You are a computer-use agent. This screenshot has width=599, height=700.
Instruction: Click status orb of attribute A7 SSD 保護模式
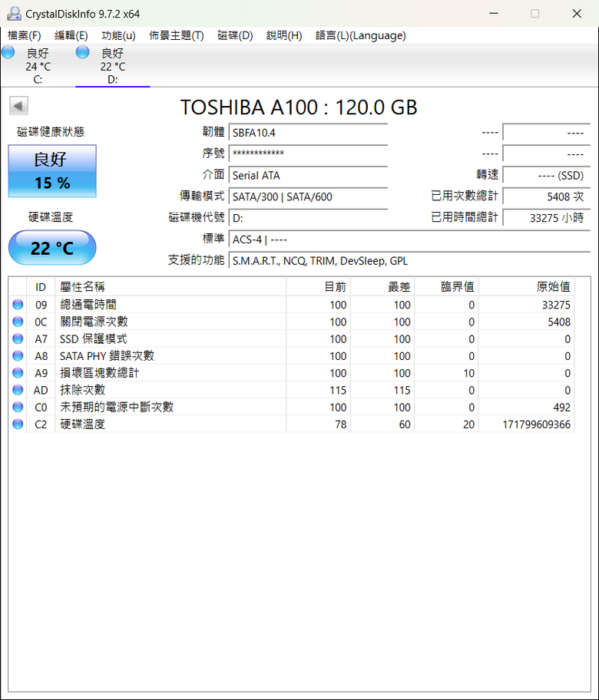[x=18, y=338]
